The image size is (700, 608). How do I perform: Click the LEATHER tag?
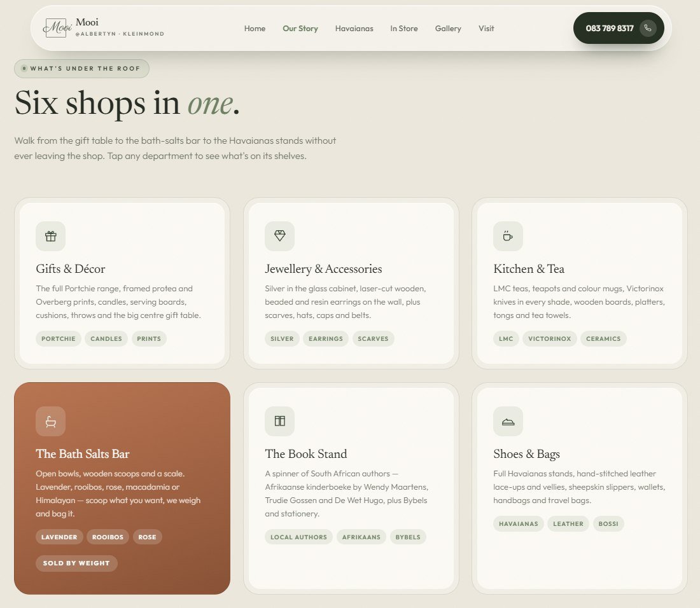tap(568, 523)
